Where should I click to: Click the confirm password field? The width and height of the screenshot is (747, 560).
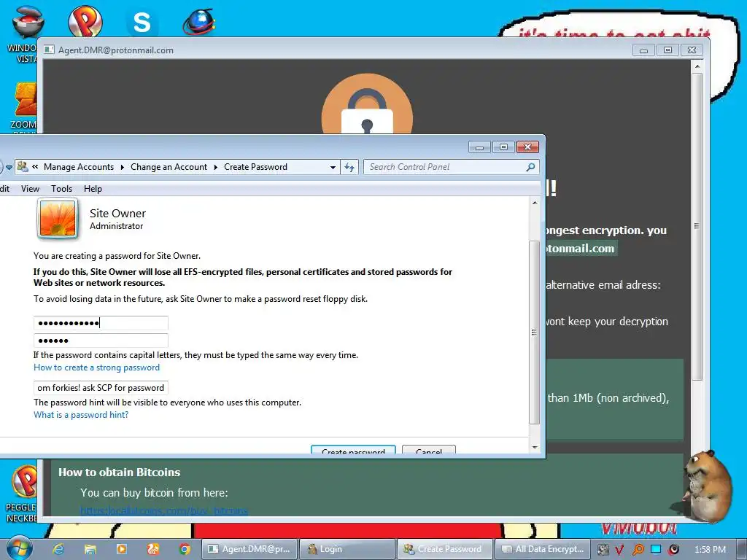click(101, 341)
